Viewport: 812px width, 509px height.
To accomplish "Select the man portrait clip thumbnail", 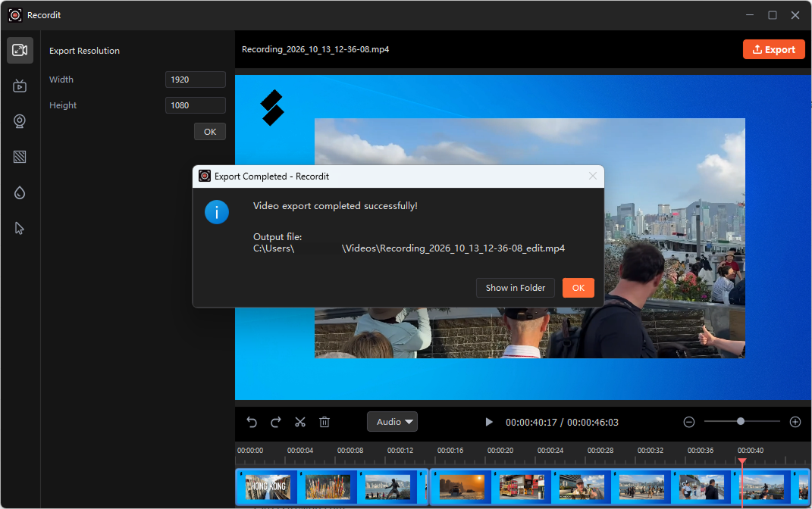I will coord(582,487).
